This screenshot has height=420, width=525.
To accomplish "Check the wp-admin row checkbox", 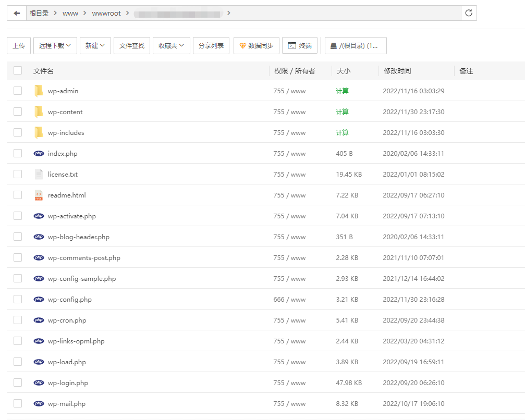I will pyautogui.click(x=18, y=91).
